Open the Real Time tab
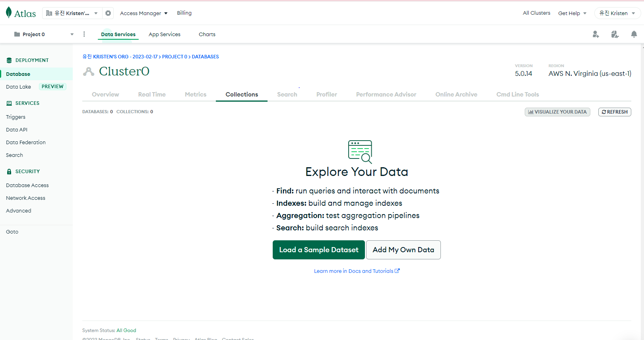 (152, 95)
